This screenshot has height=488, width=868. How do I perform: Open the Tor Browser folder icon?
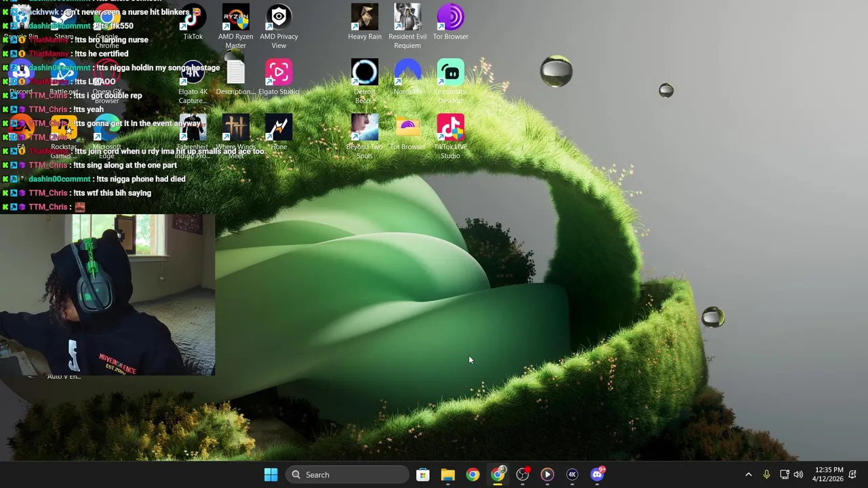pos(408,133)
